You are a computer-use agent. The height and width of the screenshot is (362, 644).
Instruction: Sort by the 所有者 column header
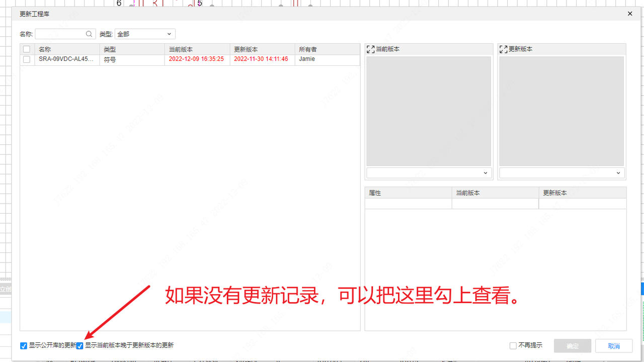328,49
